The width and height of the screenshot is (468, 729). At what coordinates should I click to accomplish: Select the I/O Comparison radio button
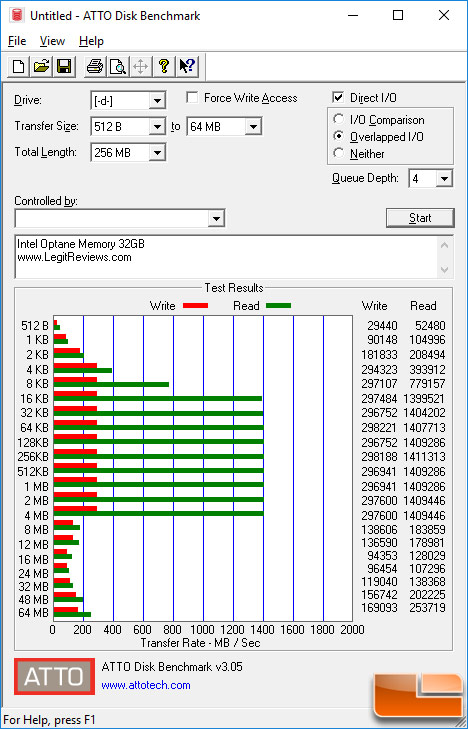[x=339, y=119]
